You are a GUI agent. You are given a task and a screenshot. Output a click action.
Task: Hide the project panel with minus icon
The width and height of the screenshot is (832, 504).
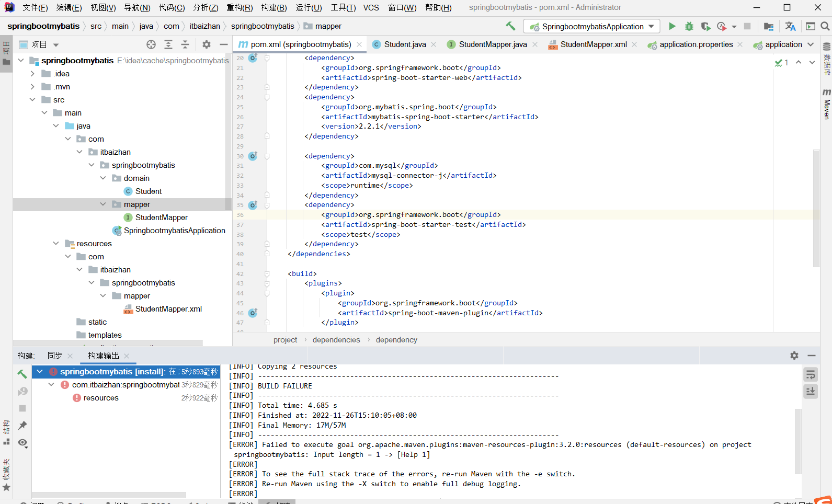click(x=223, y=44)
